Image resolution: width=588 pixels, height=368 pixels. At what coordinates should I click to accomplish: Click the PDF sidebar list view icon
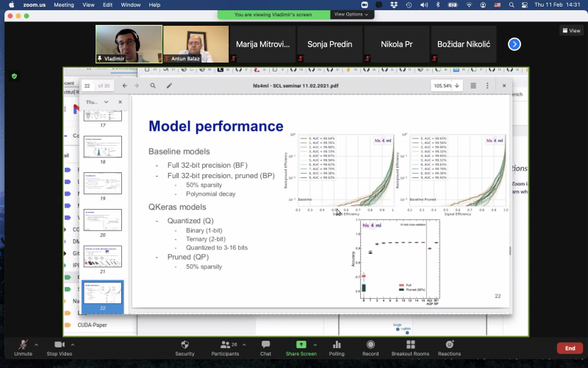tap(473, 85)
